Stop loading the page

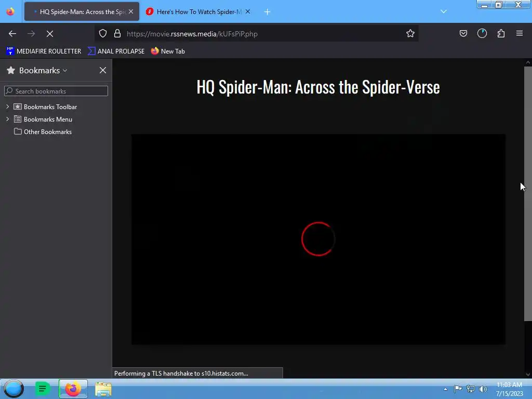50,34
